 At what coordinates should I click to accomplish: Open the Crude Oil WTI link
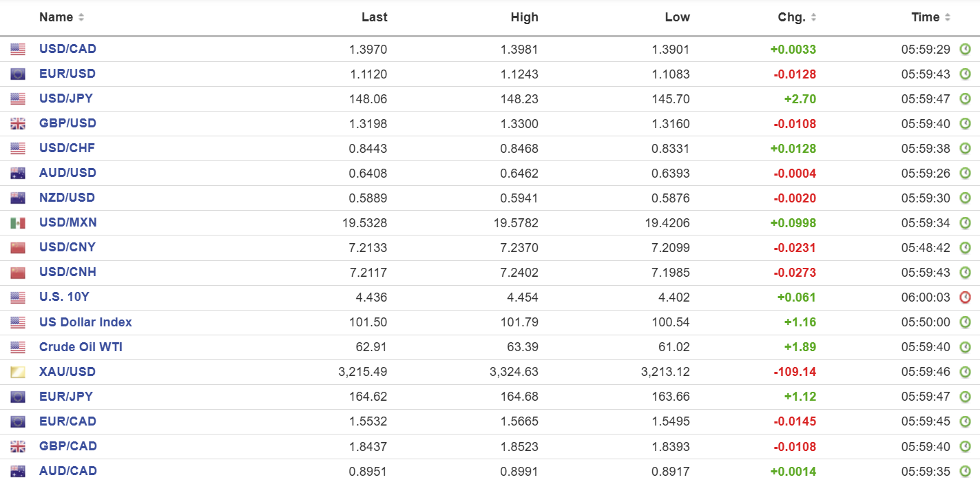click(x=81, y=347)
